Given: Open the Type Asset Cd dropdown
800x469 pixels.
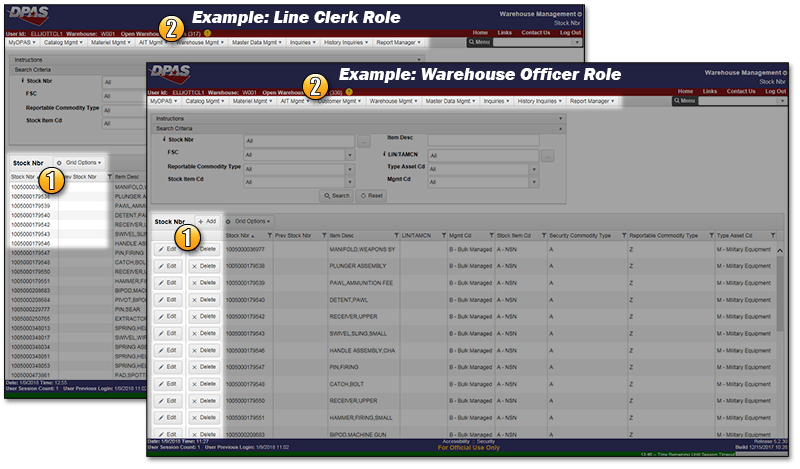Looking at the screenshot, I should point(534,169).
